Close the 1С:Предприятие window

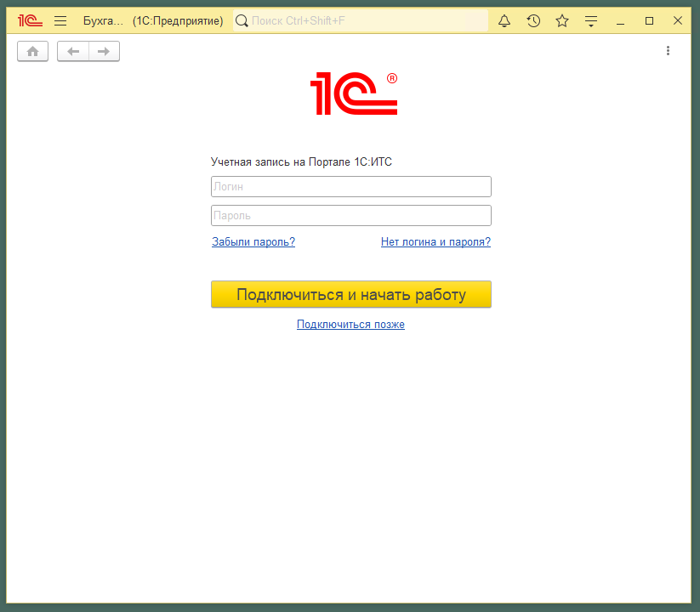tap(678, 21)
